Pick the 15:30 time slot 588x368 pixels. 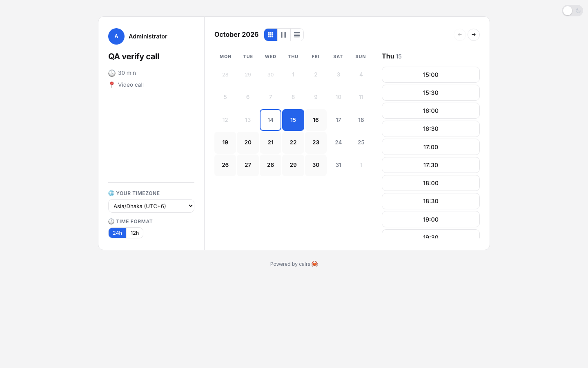pos(431,93)
